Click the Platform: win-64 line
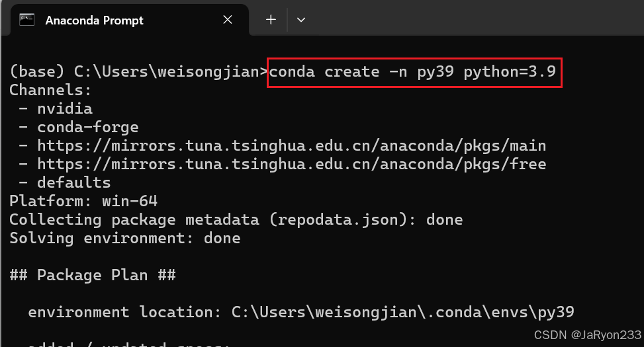Screen dimensions: 644x347 pyautogui.click(x=83, y=201)
